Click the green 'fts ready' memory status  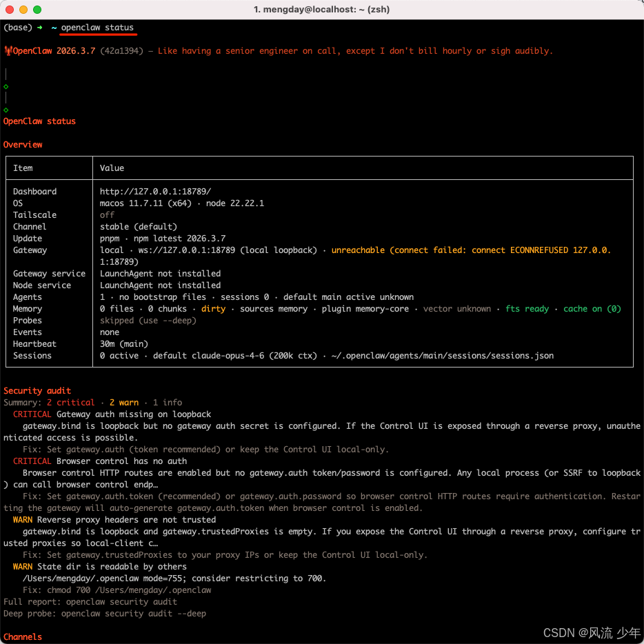point(527,309)
